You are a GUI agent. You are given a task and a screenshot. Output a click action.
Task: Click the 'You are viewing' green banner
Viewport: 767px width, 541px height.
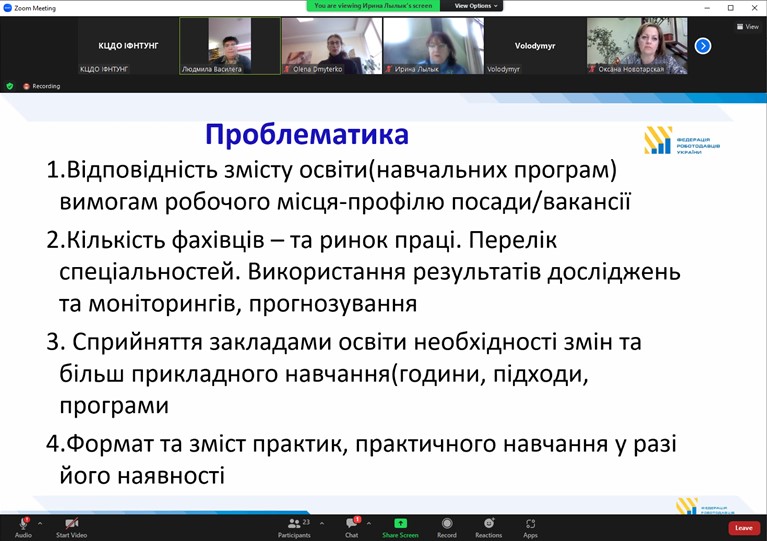click(373, 6)
